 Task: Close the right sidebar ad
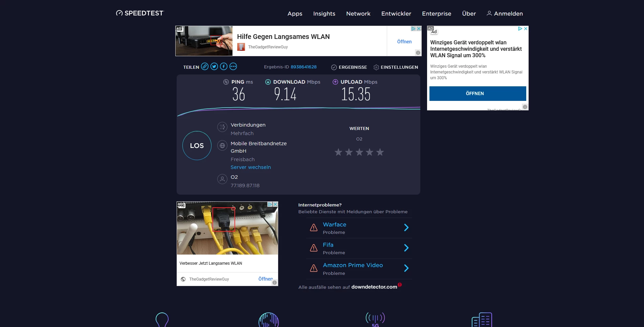pos(526,29)
